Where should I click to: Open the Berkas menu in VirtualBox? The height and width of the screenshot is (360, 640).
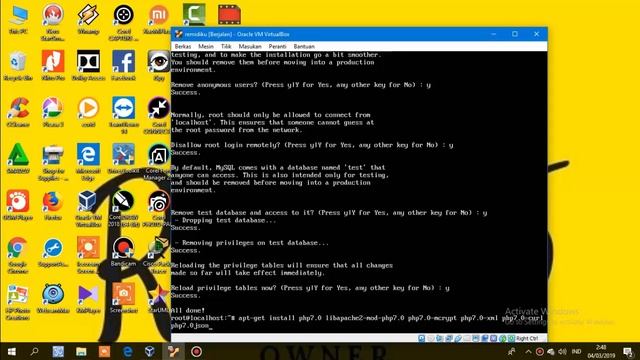(182, 47)
